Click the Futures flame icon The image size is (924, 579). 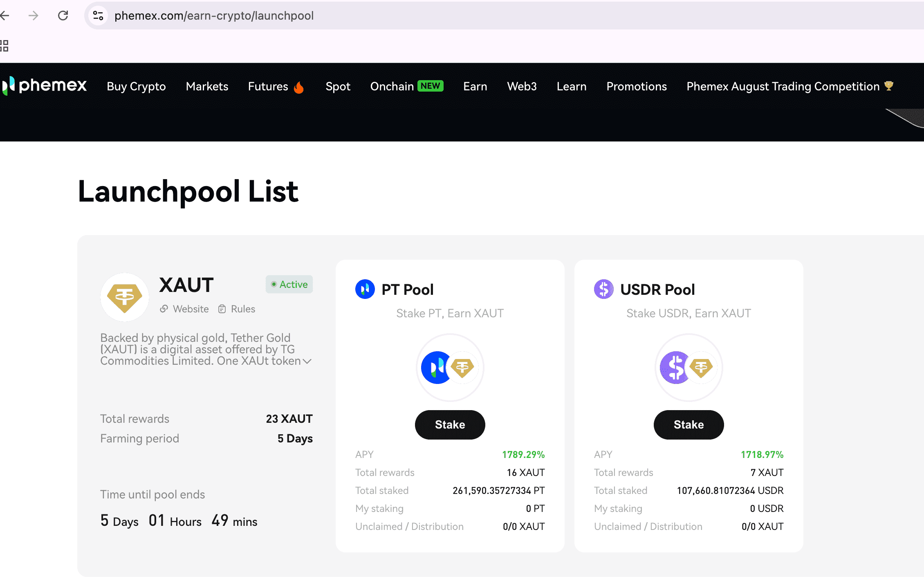pos(299,87)
